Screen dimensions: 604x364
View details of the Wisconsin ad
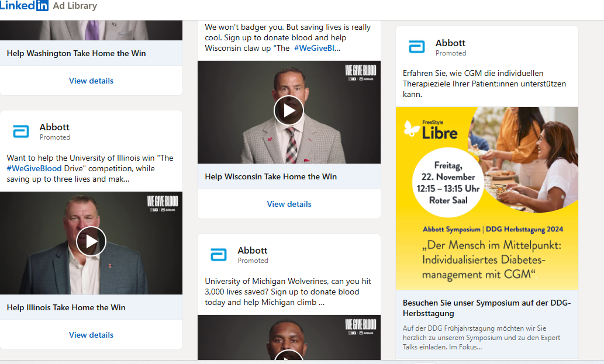coord(289,204)
